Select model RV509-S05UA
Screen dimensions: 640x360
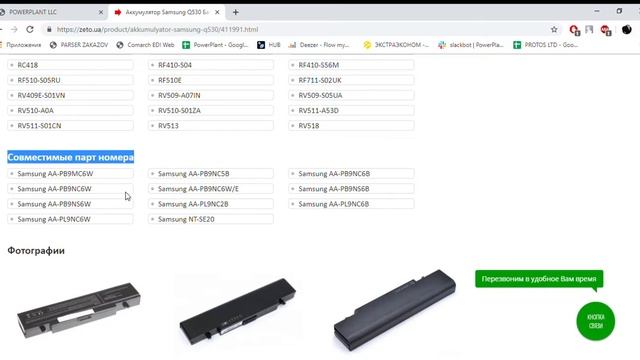351,95
